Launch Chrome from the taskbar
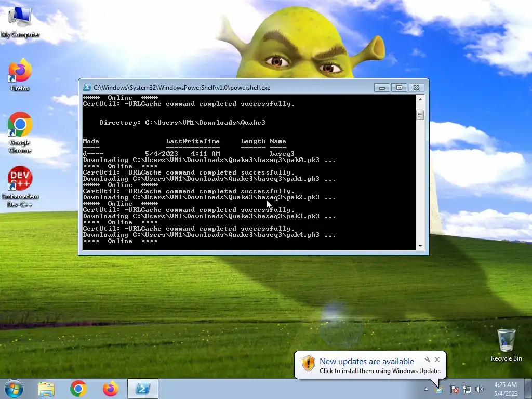 click(x=78, y=389)
